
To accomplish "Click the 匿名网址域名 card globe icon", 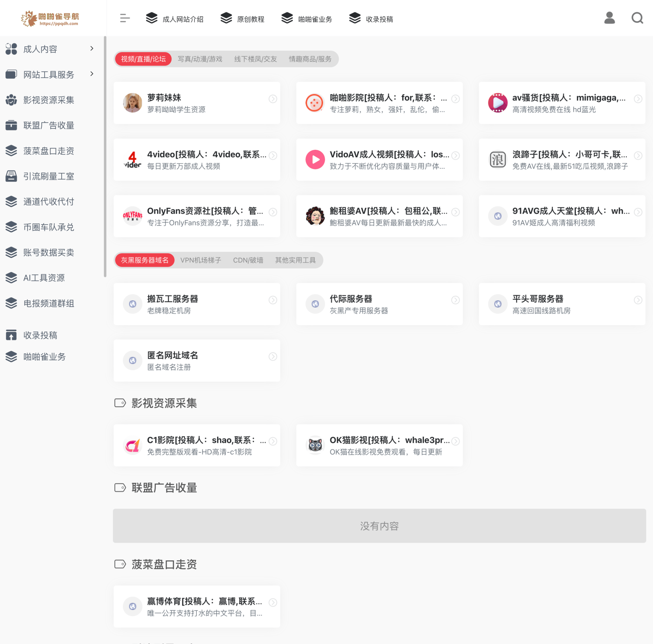I will (132, 360).
